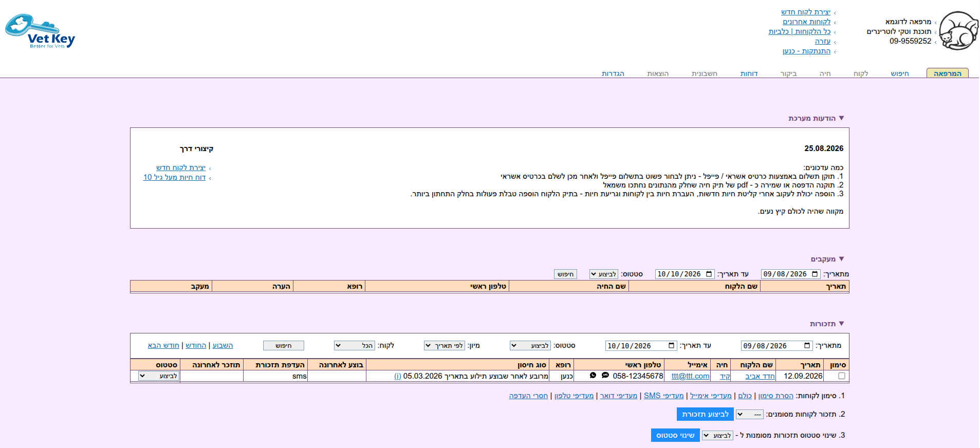Open the dropdown beside שינוי סטטוס button
Image resolution: width=980 pixels, height=448 pixels.
click(717, 436)
